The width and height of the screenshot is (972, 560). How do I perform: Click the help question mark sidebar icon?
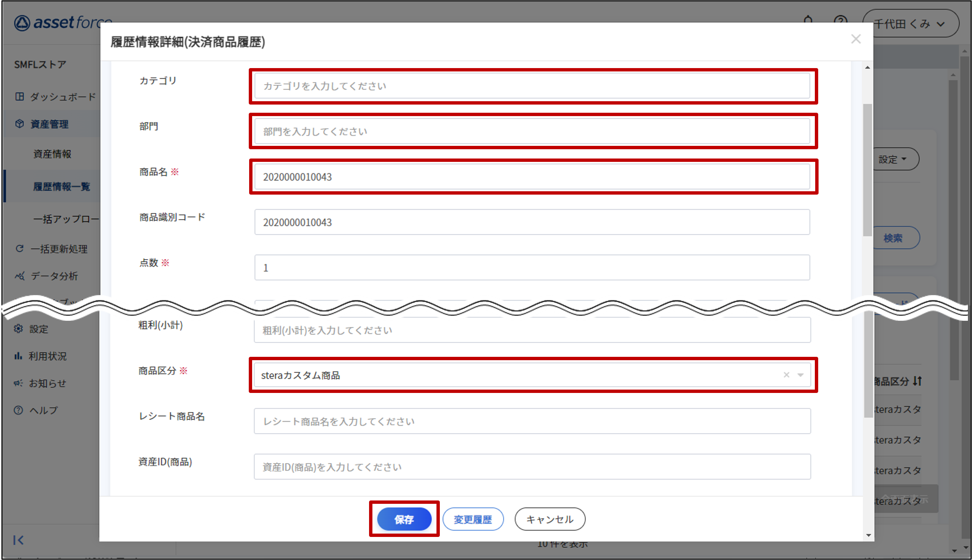[x=18, y=410]
